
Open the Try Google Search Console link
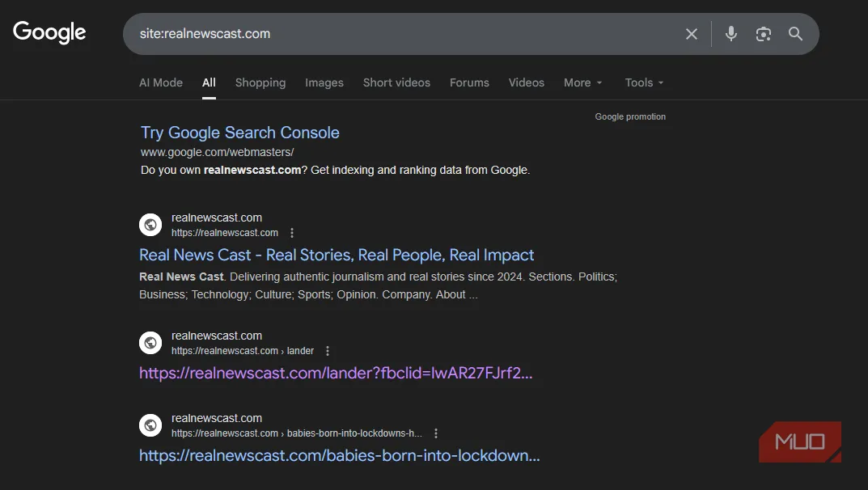point(239,132)
